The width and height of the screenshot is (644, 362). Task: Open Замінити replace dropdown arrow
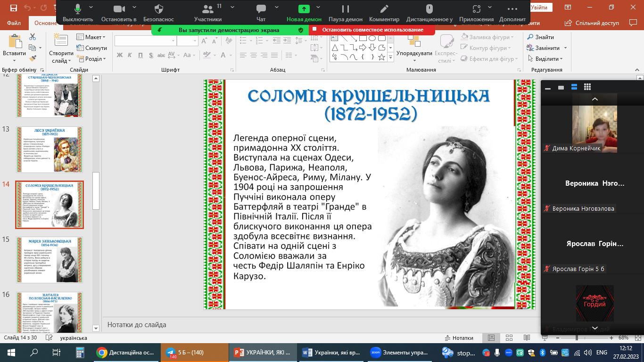coord(566,48)
